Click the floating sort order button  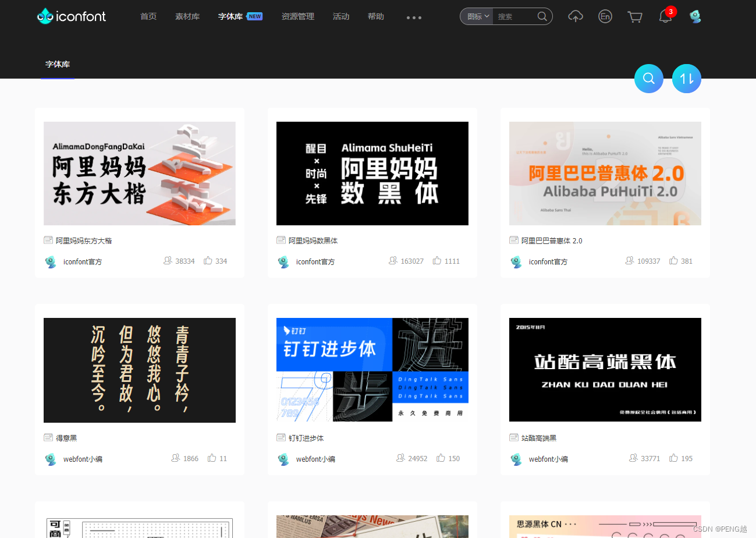pyautogui.click(x=687, y=78)
